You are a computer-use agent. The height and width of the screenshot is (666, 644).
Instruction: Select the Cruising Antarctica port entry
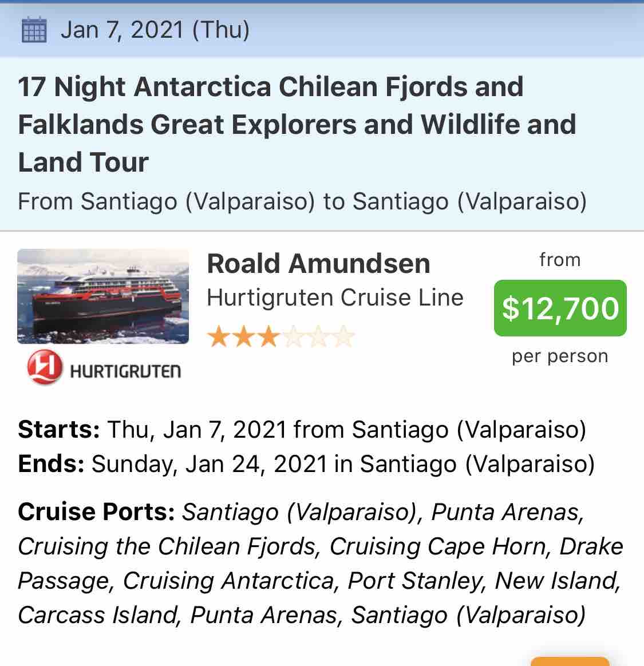coord(228,581)
